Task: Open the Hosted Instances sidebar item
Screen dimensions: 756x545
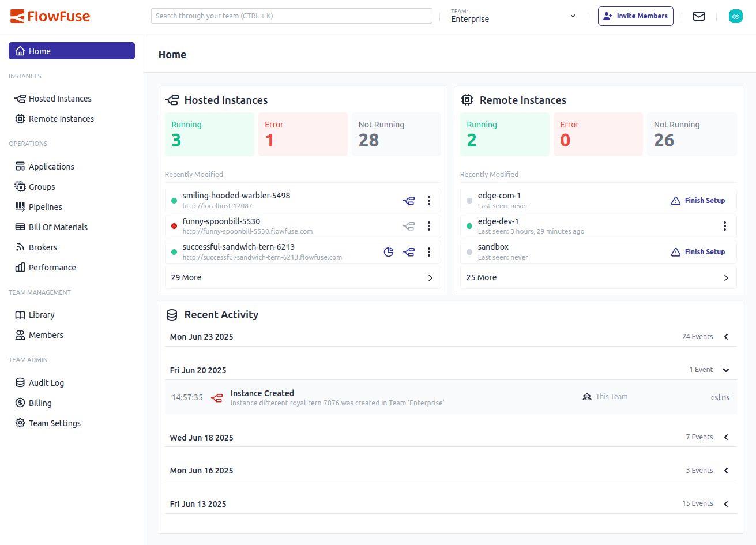Action: pyautogui.click(x=59, y=98)
